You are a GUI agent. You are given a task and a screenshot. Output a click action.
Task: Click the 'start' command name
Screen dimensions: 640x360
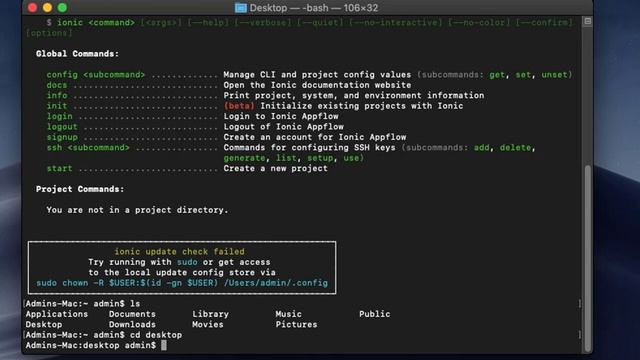tap(60, 169)
